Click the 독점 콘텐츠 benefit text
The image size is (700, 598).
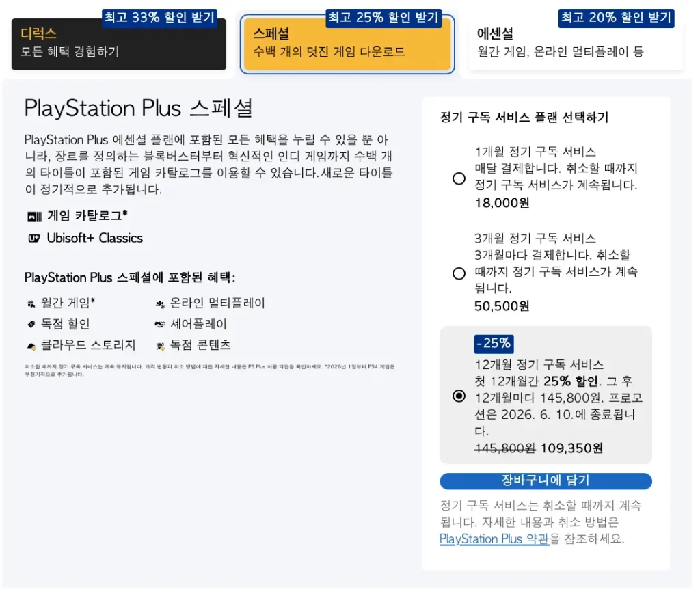200,345
